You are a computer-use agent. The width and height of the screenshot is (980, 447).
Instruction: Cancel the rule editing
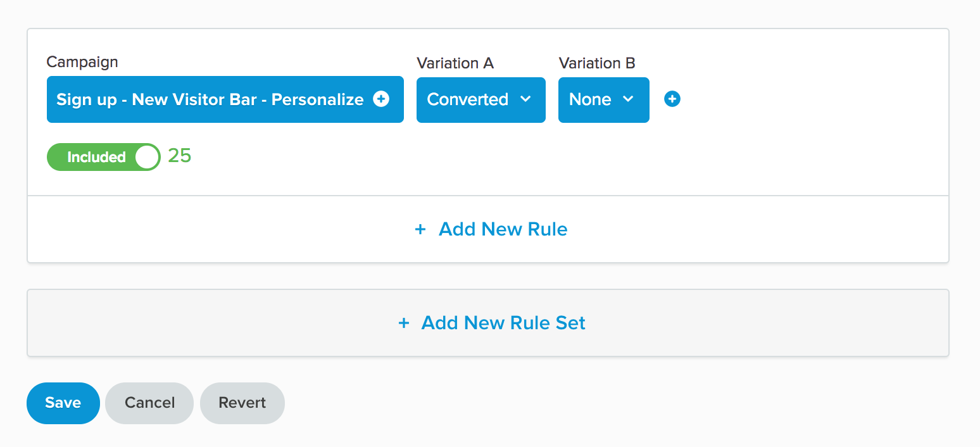coord(150,403)
